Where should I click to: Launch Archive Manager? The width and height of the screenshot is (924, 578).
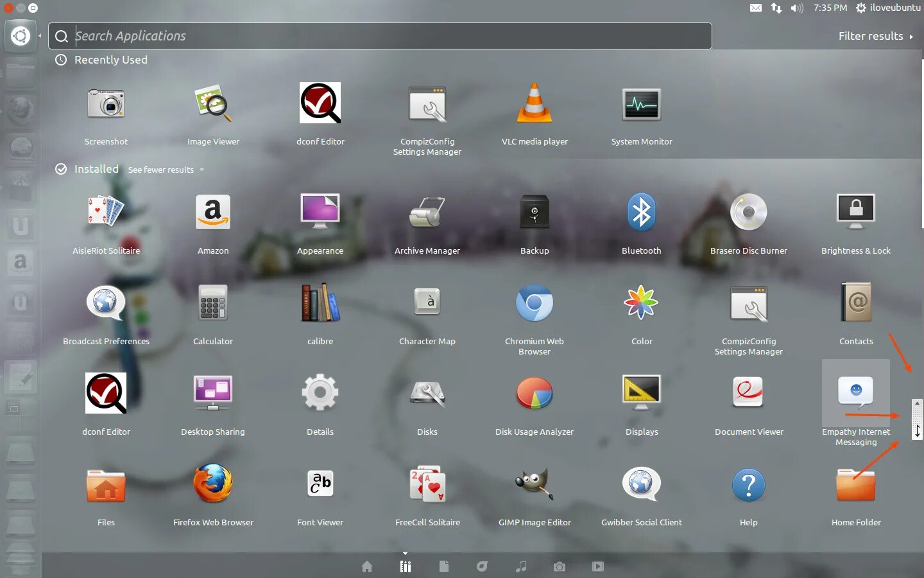pos(427,212)
